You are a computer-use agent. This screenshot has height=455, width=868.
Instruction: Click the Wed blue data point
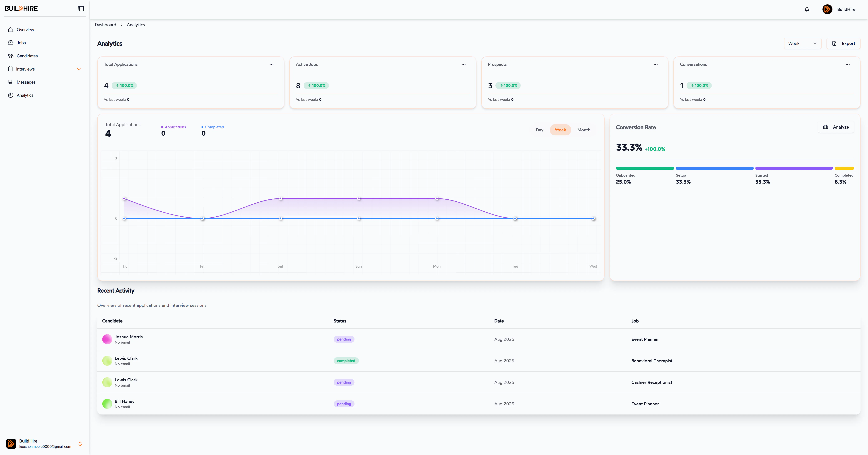click(593, 219)
